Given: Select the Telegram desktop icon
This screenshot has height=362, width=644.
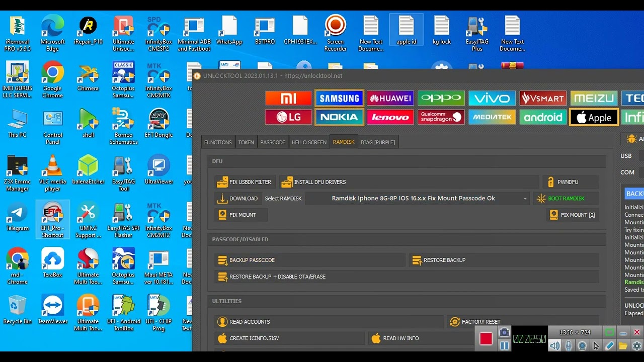Looking at the screenshot, I should coord(18,217).
